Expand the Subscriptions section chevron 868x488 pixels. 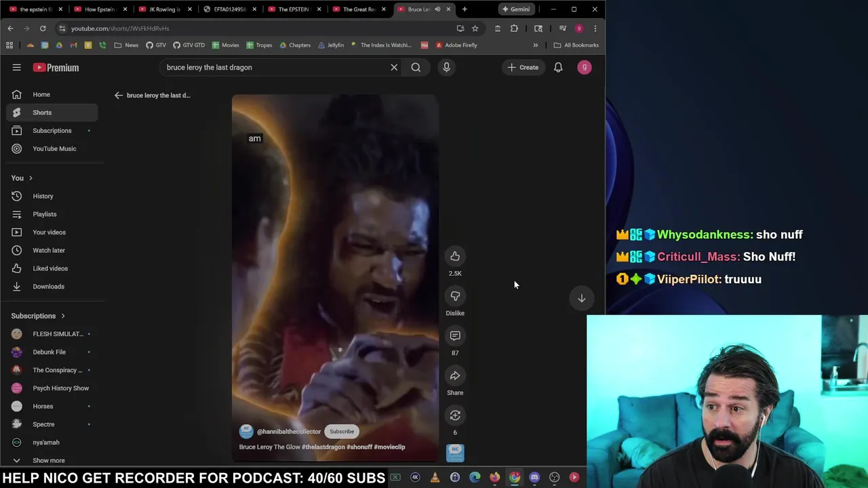click(63, 316)
